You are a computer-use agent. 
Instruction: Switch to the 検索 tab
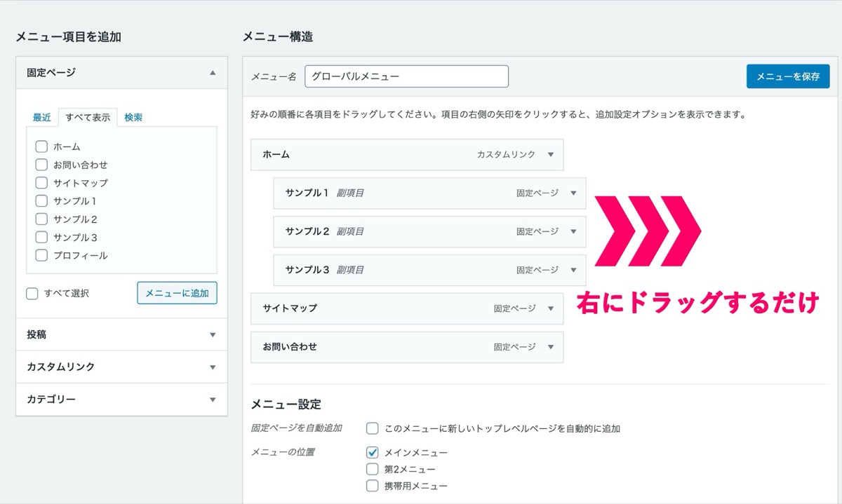coord(133,117)
